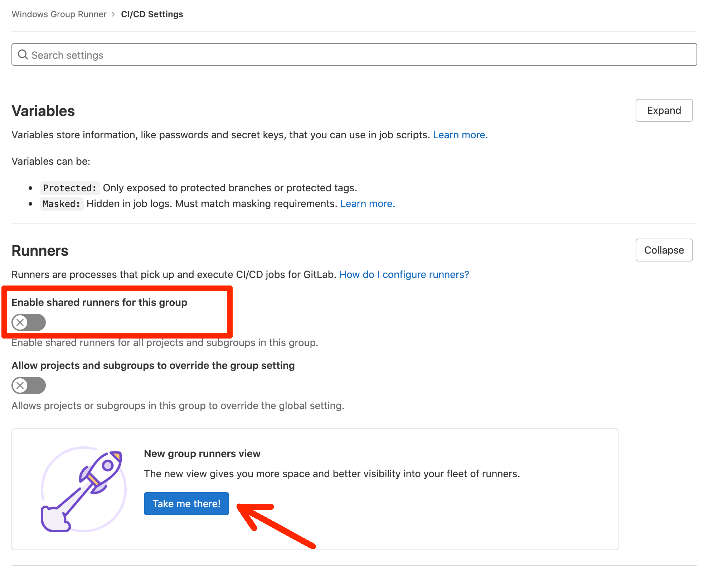Collapse the Runners section
728x566 pixels.
click(664, 250)
